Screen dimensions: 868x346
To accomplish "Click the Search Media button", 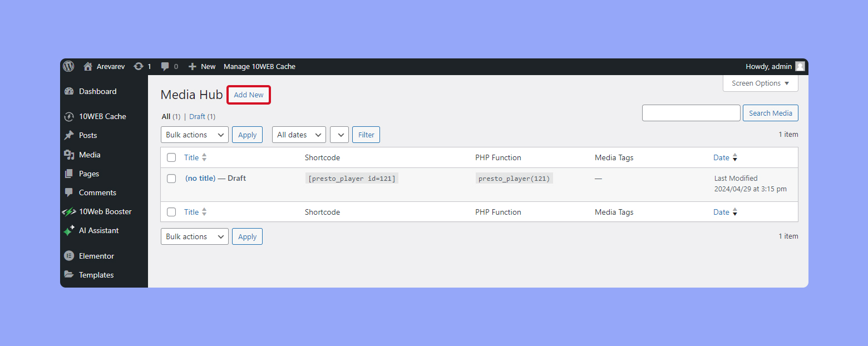I will point(770,113).
